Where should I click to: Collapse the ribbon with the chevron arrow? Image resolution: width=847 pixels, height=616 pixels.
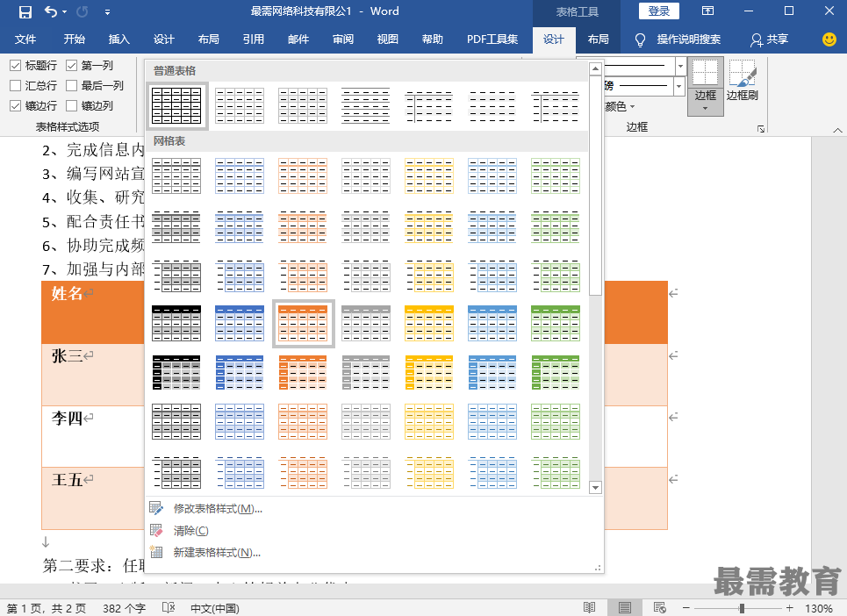tap(837, 130)
